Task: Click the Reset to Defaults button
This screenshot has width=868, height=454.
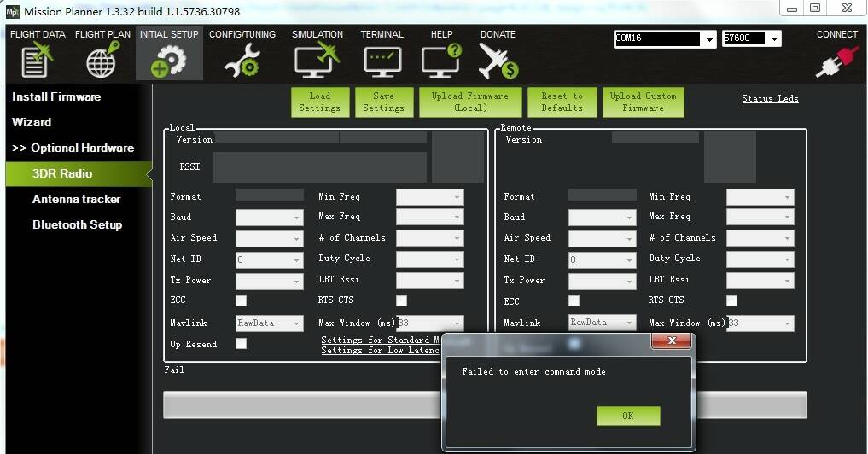Action: coord(562,102)
